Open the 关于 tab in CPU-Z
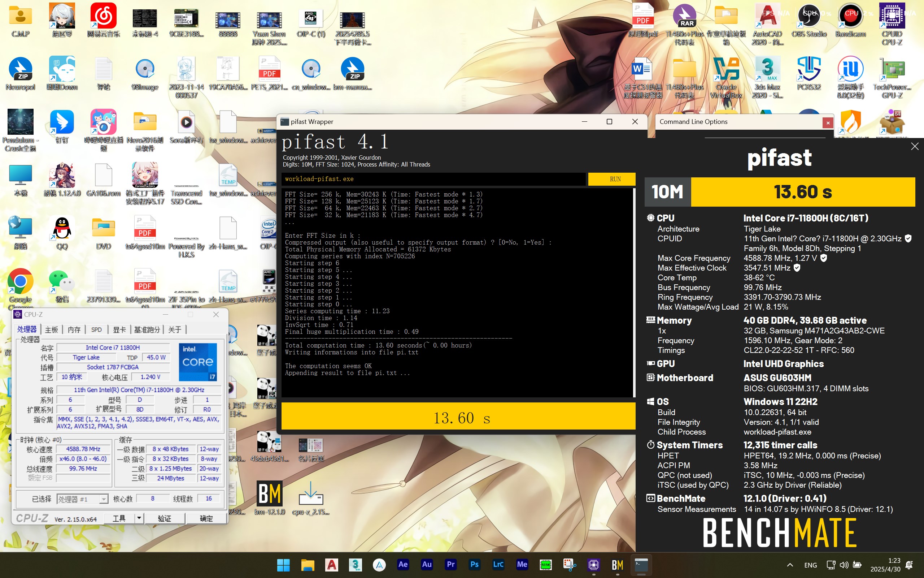Image resolution: width=924 pixels, height=578 pixels. click(174, 329)
